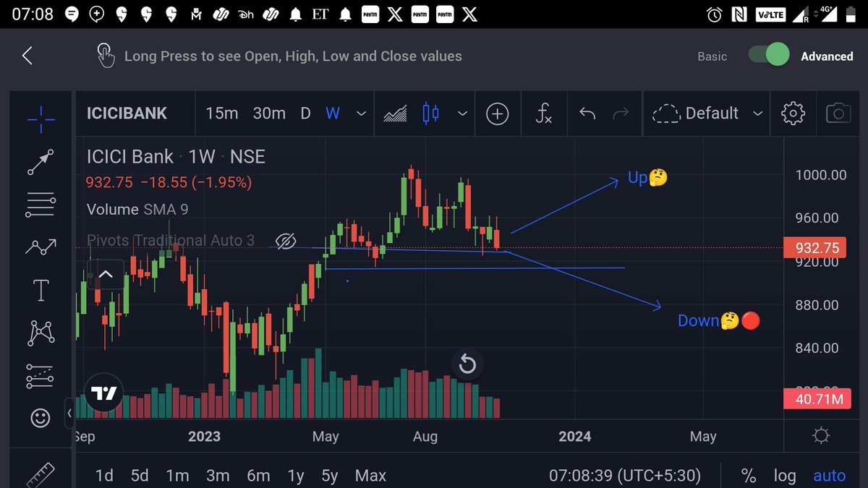The image size is (868, 488).
Task: Select the Advanced mode label
Action: [x=827, y=56]
